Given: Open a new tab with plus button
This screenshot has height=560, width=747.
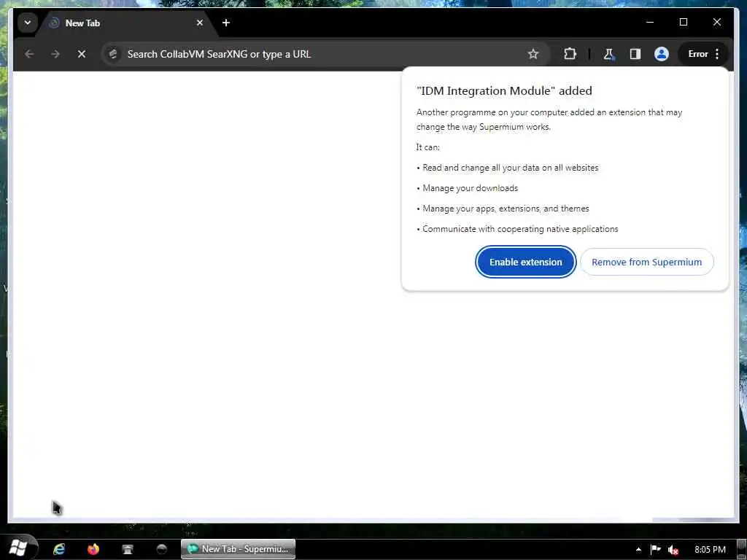Looking at the screenshot, I should tap(226, 23).
